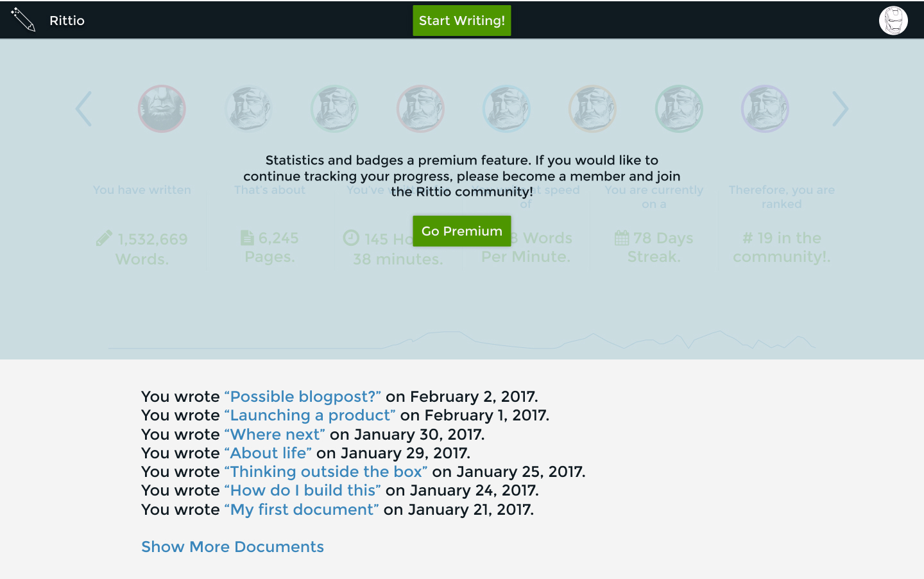Click the Rittio pencil logo icon
This screenshot has height=579, width=924.
coord(23,20)
